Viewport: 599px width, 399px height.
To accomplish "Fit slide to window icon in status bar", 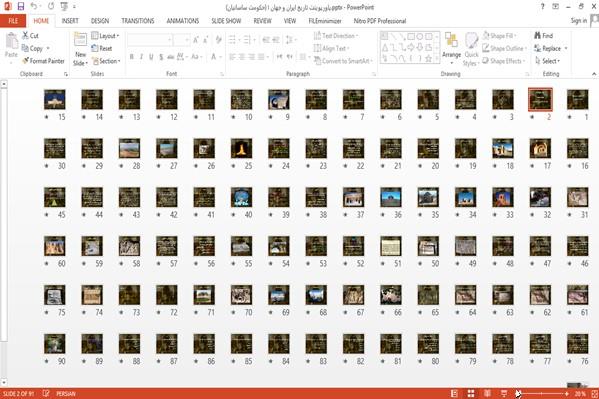I will (594, 393).
